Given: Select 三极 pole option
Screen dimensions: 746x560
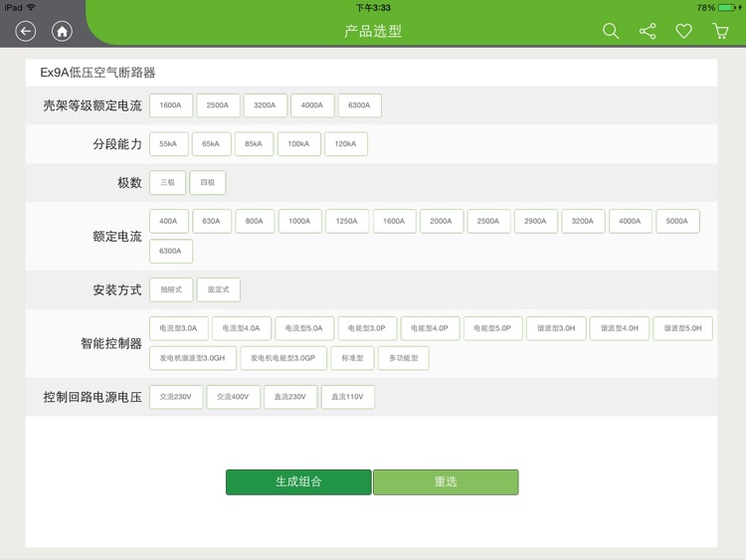Looking at the screenshot, I should [167, 182].
